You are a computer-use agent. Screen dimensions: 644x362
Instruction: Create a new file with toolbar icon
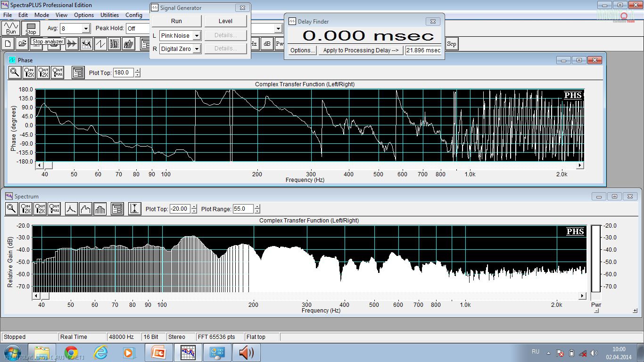8,44
